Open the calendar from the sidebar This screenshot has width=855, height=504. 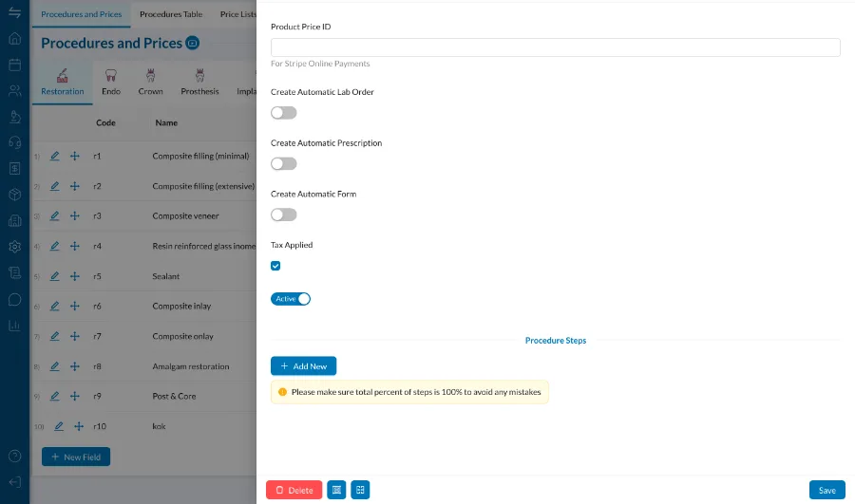[14, 65]
